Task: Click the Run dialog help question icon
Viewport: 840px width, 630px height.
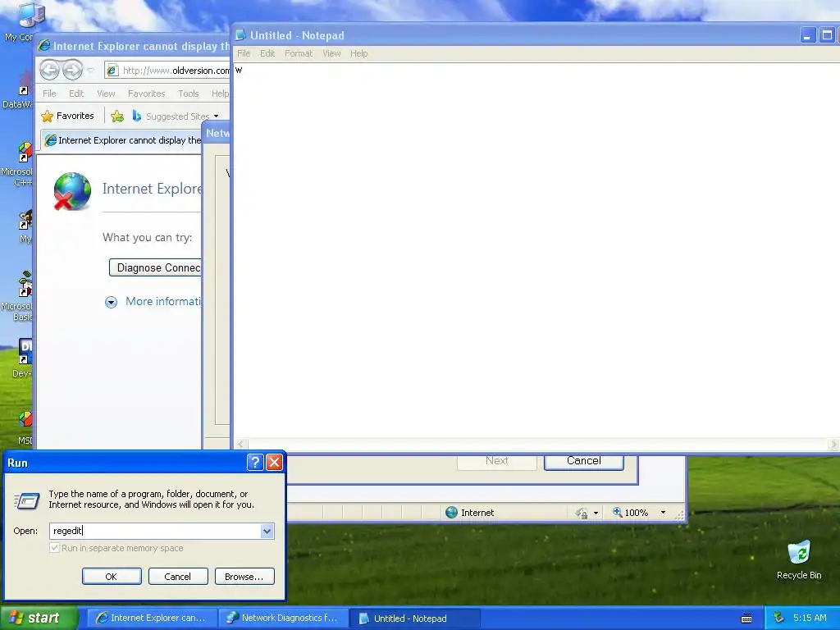Action: (x=255, y=463)
